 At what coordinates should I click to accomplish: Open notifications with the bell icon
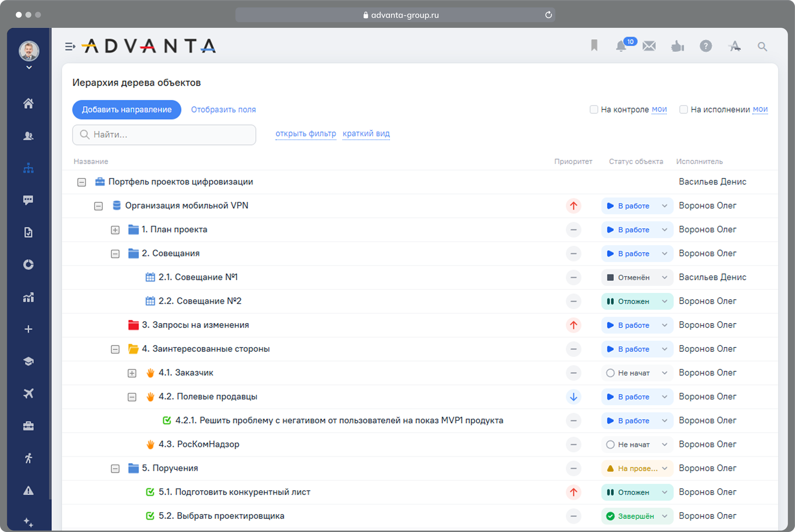pos(621,46)
